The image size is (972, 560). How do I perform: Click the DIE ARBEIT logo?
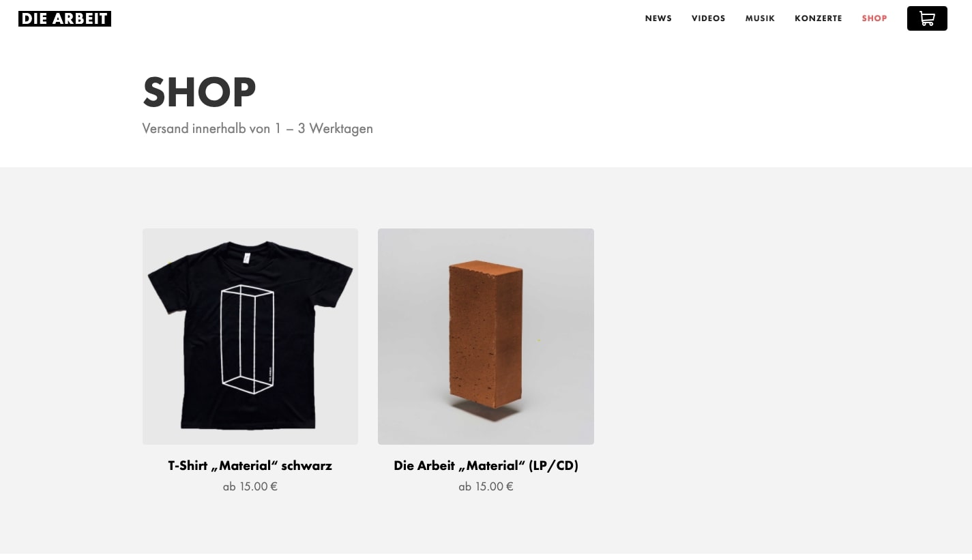click(65, 19)
